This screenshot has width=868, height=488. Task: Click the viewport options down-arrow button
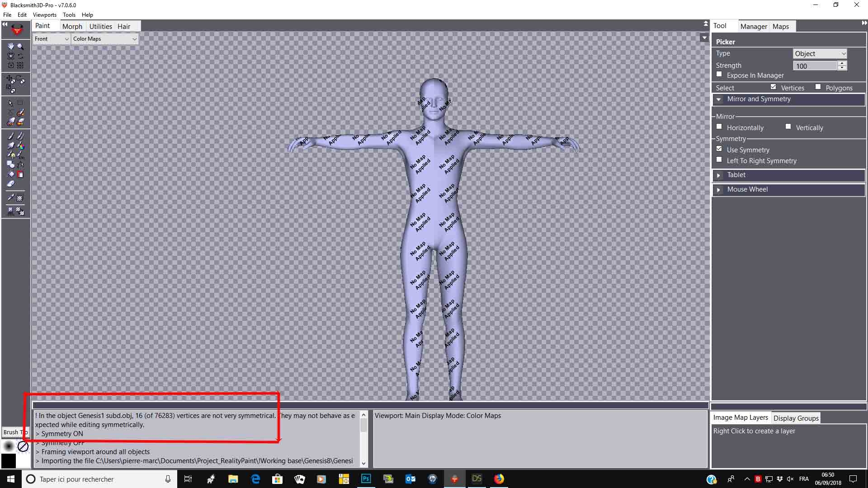click(704, 38)
